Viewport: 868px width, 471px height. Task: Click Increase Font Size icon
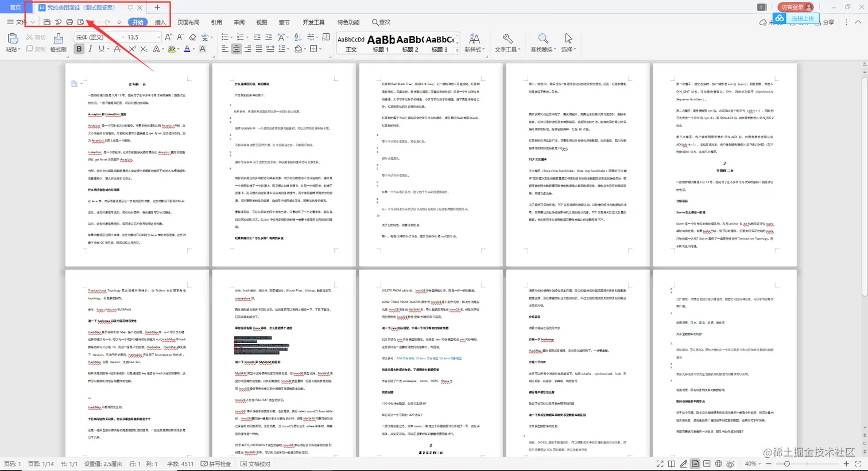click(x=168, y=37)
